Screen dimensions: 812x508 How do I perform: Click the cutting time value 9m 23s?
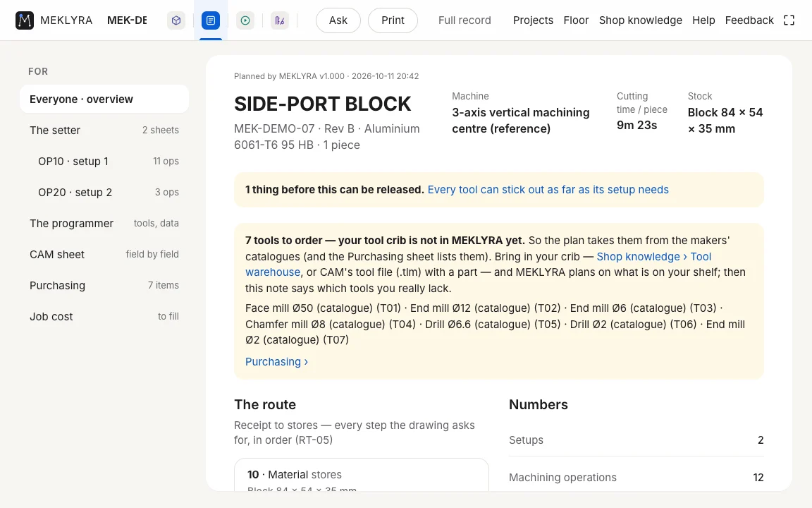coord(636,125)
